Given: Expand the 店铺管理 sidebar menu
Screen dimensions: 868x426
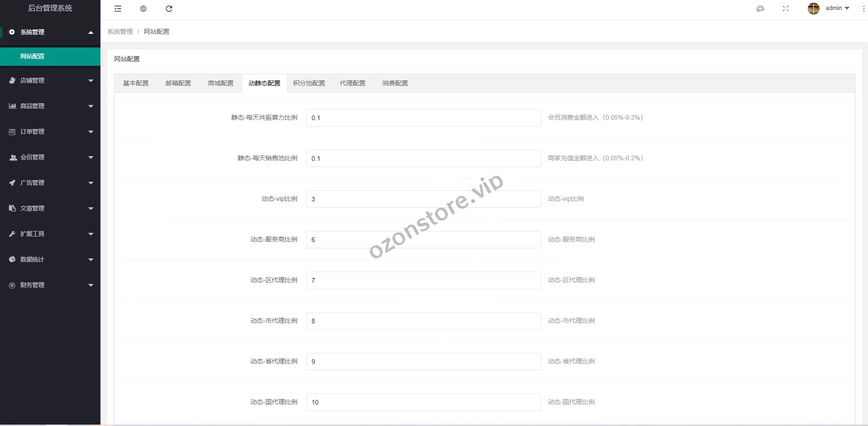Looking at the screenshot, I should (50, 80).
